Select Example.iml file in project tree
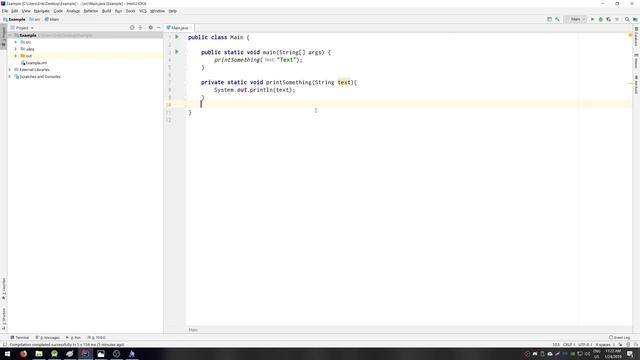The height and width of the screenshot is (360, 640). 34,63
